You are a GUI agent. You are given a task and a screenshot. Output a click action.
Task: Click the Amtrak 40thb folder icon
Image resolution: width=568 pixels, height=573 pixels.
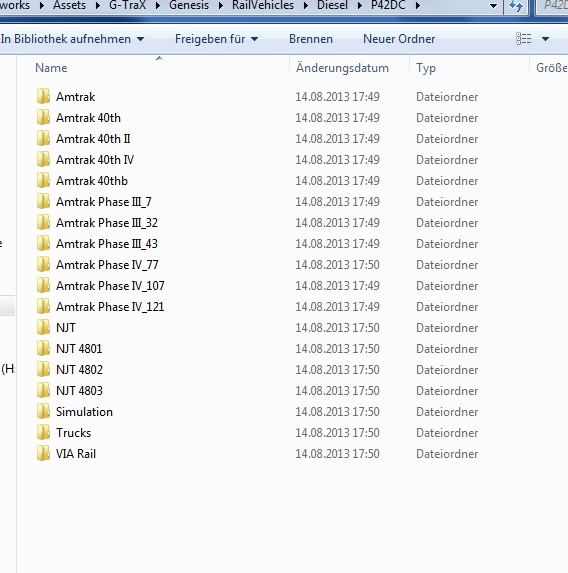click(x=43, y=181)
